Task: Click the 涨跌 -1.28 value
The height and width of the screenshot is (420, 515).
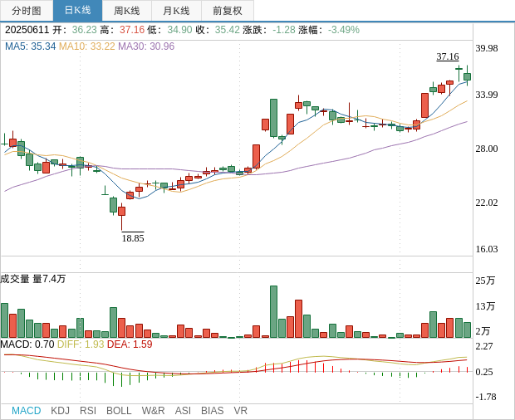Action: (284, 30)
